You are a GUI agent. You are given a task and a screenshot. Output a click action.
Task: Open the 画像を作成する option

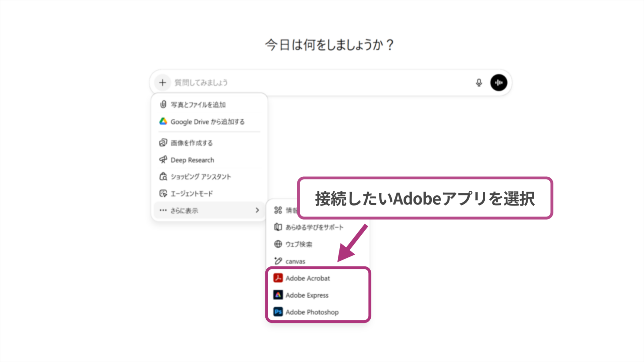click(192, 142)
